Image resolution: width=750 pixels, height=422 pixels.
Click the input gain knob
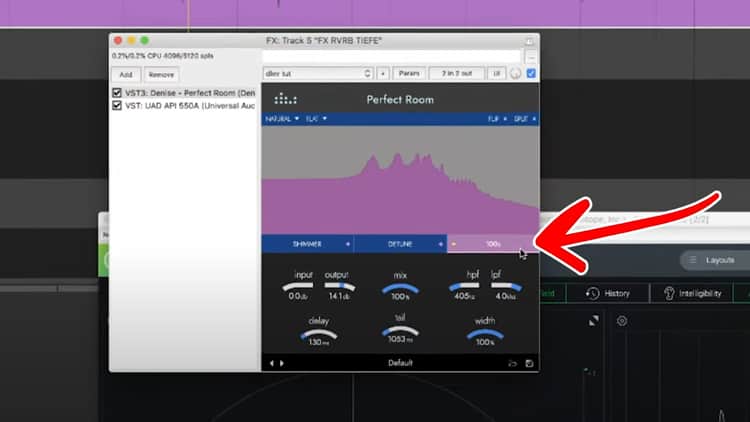tap(298, 286)
